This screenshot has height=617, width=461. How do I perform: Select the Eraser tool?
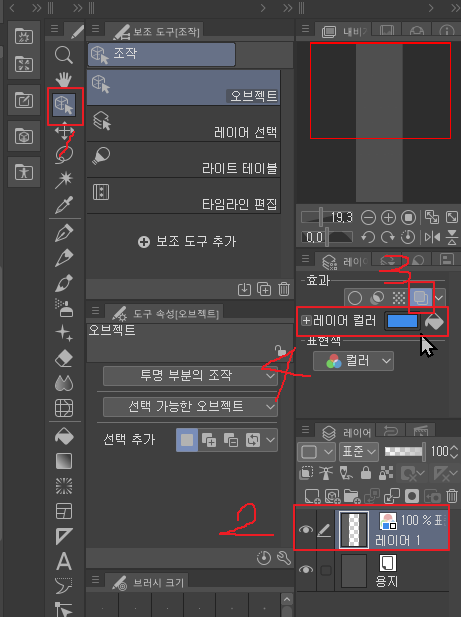(x=64, y=358)
